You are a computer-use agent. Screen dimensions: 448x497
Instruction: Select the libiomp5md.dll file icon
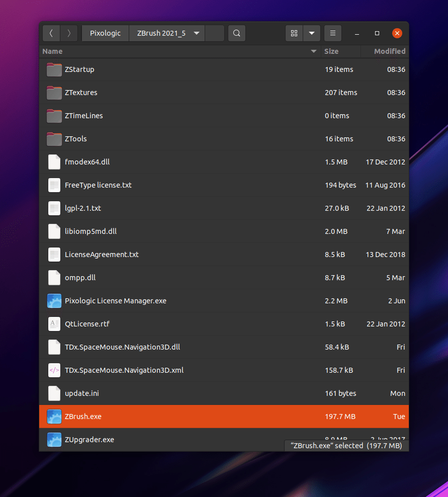[54, 231]
